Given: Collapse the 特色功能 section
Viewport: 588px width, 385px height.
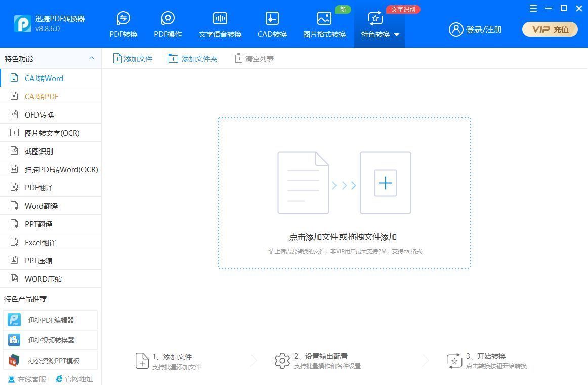Looking at the screenshot, I should pos(92,58).
